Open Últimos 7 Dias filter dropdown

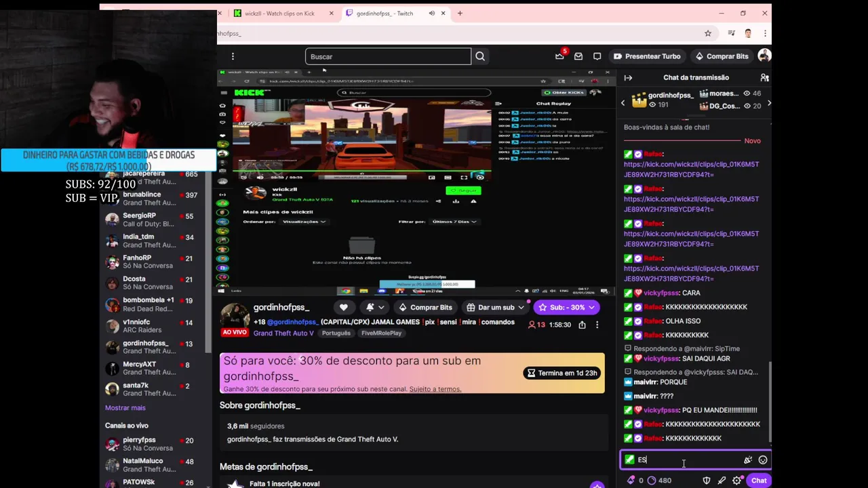(454, 222)
